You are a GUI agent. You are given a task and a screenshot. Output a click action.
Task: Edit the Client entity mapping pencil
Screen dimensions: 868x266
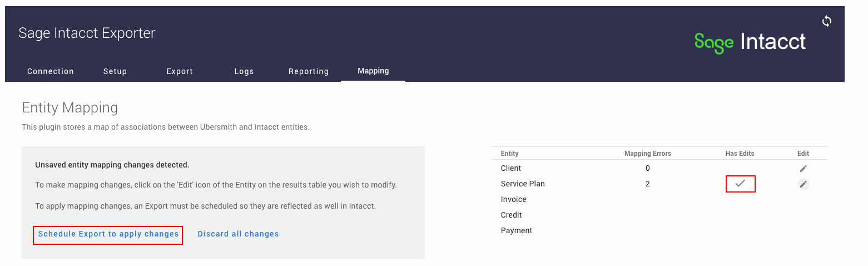(803, 169)
